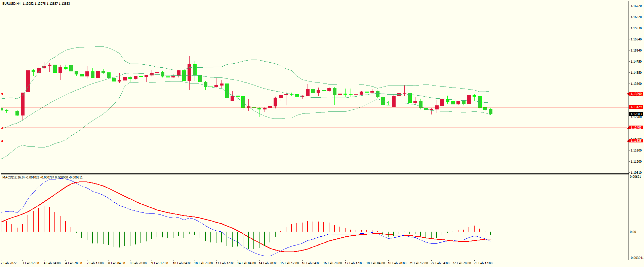Screen dimensions: 644x267
Task: Click the 18 Feb 04:00 time label
Action: tap(375, 263)
